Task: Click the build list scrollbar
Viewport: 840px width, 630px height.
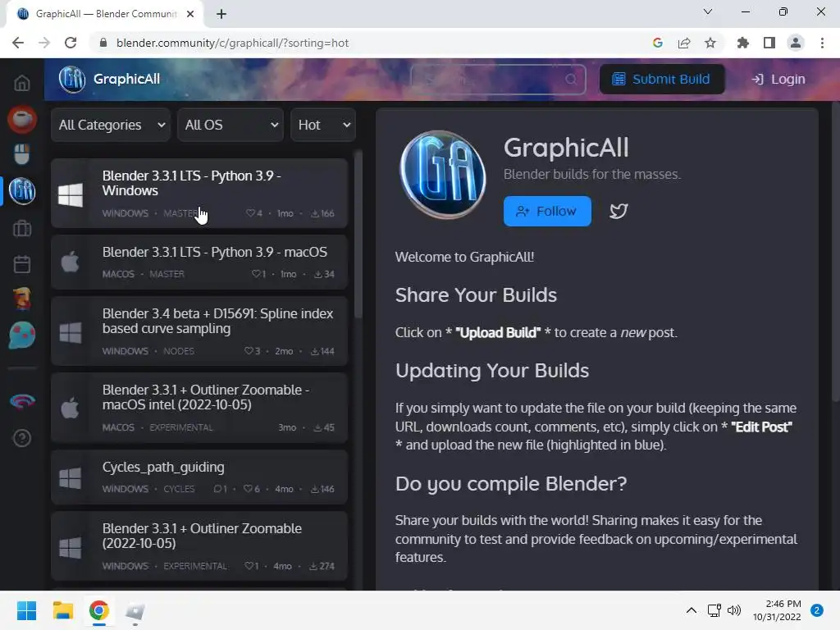Action: coord(358,234)
